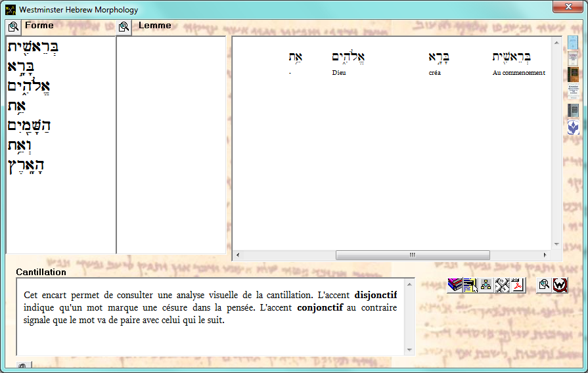Click the down arrow of Cantillation scrollbar
Screen dimensions: 588x373
409,350
